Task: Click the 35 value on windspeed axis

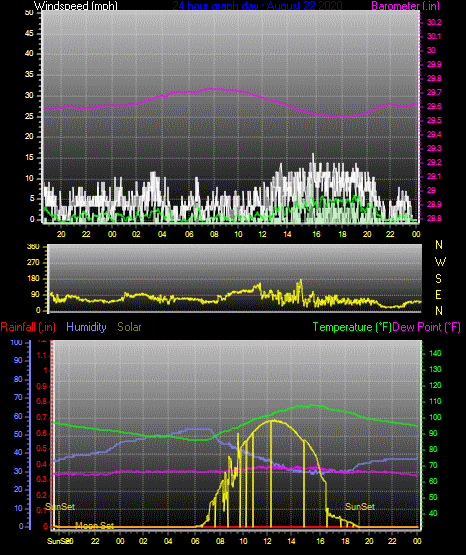Action: coord(29,75)
